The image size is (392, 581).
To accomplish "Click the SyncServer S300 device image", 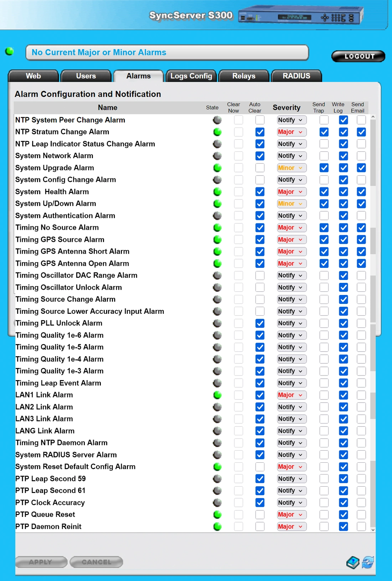I will click(x=301, y=16).
